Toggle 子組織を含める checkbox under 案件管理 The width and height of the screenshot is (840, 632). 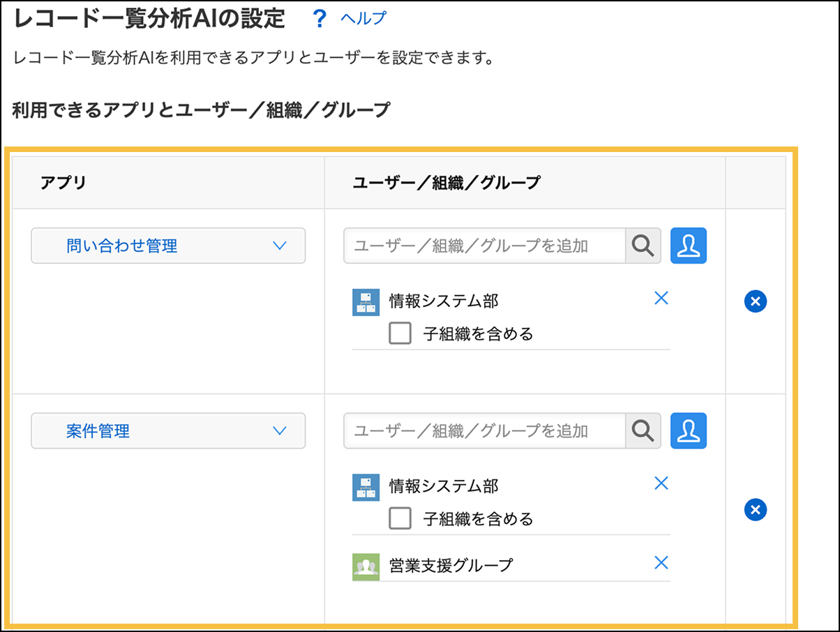coord(400,519)
